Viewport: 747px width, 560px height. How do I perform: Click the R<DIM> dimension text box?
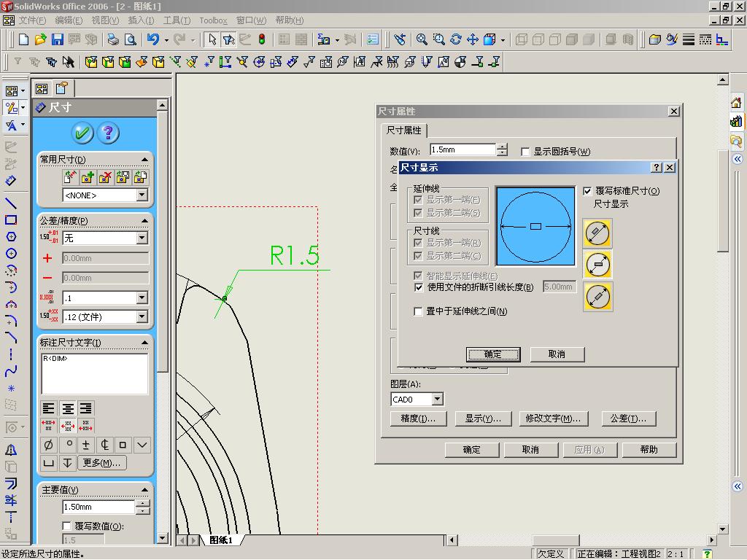(95, 374)
